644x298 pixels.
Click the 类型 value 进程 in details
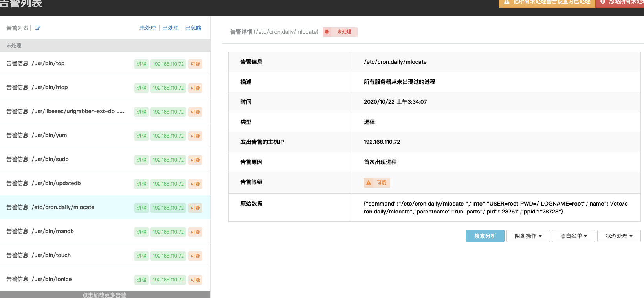point(369,122)
